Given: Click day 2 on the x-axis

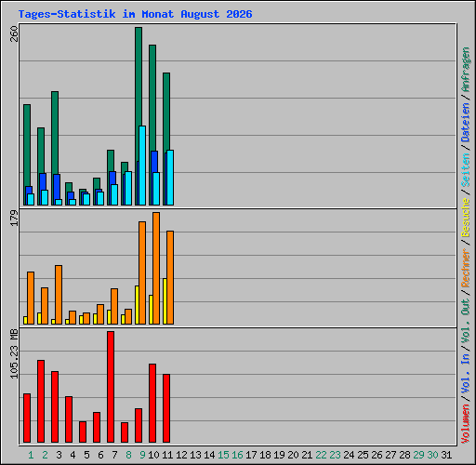Looking at the screenshot, I should pos(45,455).
